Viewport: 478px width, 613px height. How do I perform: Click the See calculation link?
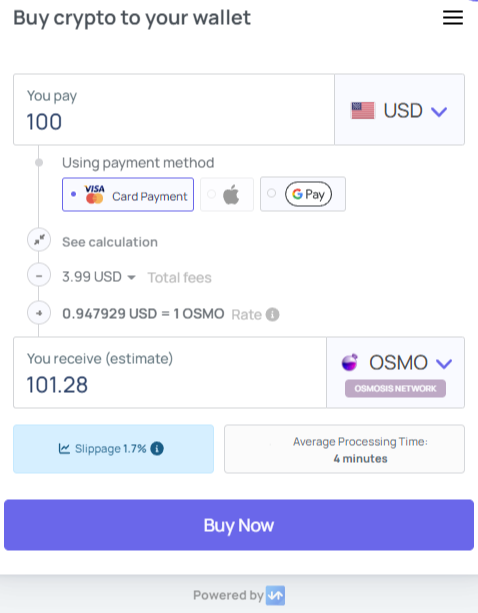coord(110,242)
